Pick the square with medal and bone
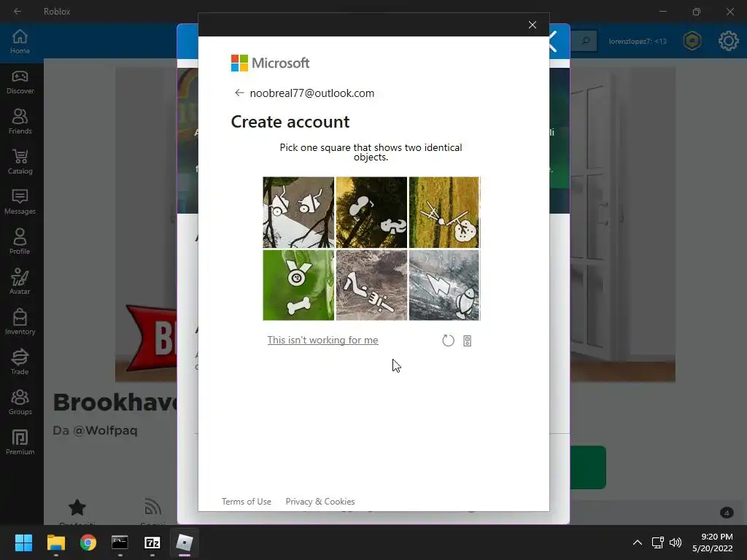Screen dimensions: 747x560 click(298, 285)
